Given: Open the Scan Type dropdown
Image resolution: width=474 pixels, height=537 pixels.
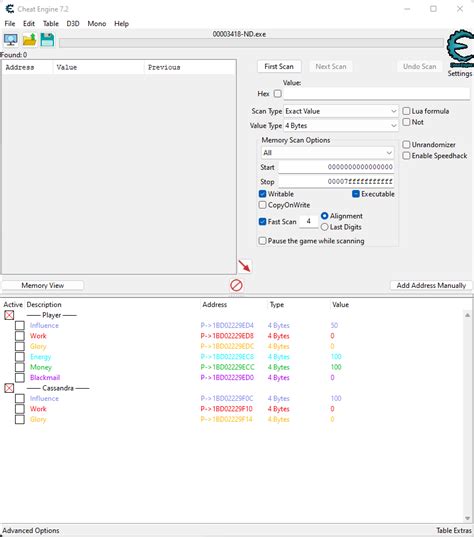Looking at the screenshot, I should pyautogui.click(x=341, y=111).
